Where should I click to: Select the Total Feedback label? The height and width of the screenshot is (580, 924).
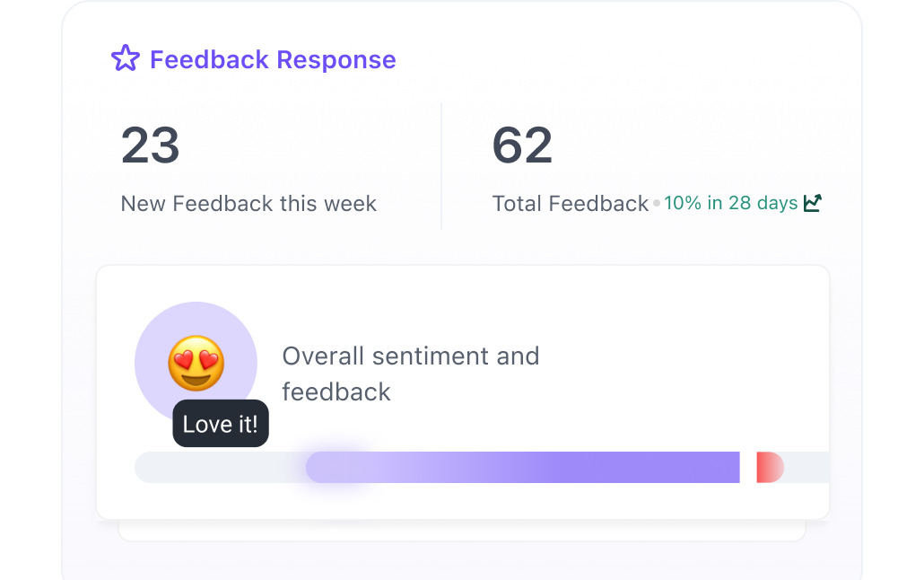coord(570,204)
